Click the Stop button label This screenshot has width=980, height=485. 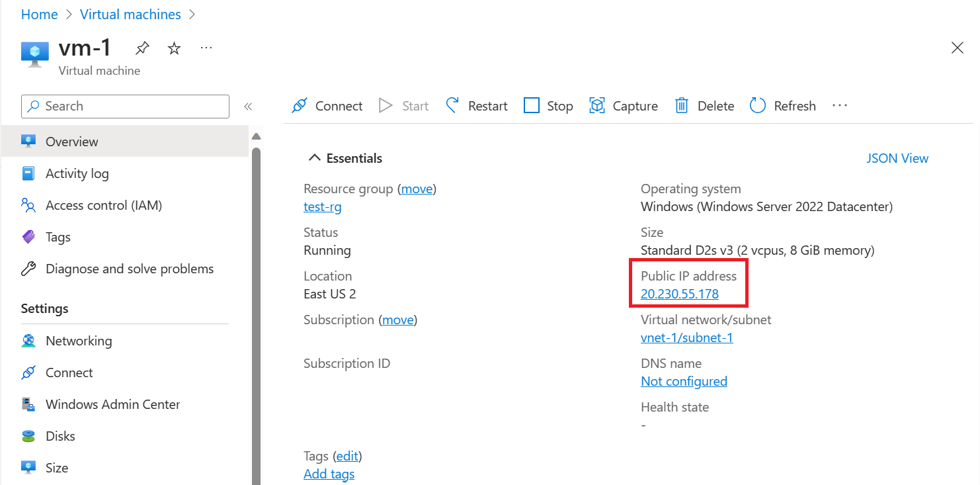coord(560,106)
